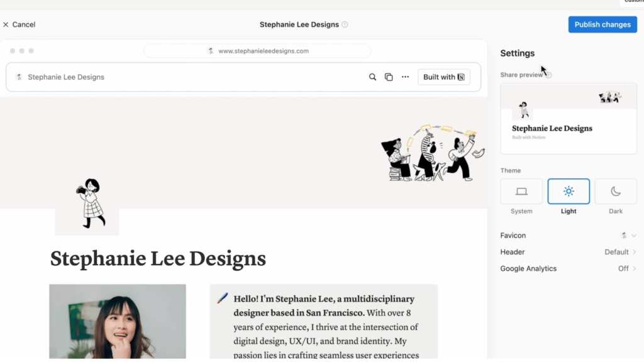
Task: Click the help icon beside the page title
Action: 345,25
